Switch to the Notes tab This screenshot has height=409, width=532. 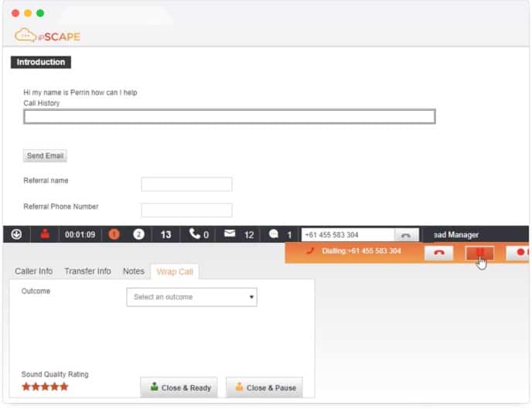coord(134,271)
